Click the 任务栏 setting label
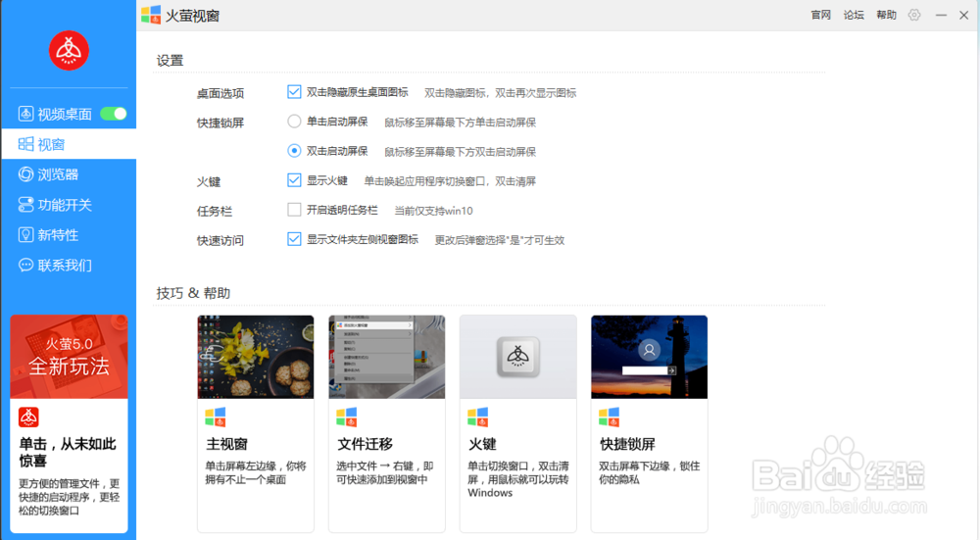This screenshot has height=540, width=980. 215,212
